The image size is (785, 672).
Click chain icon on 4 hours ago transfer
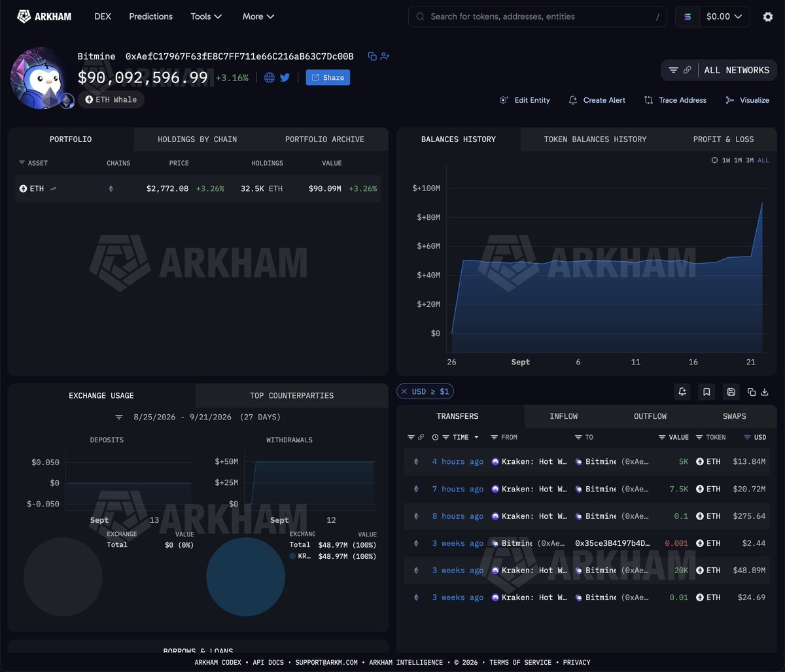click(x=416, y=462)
